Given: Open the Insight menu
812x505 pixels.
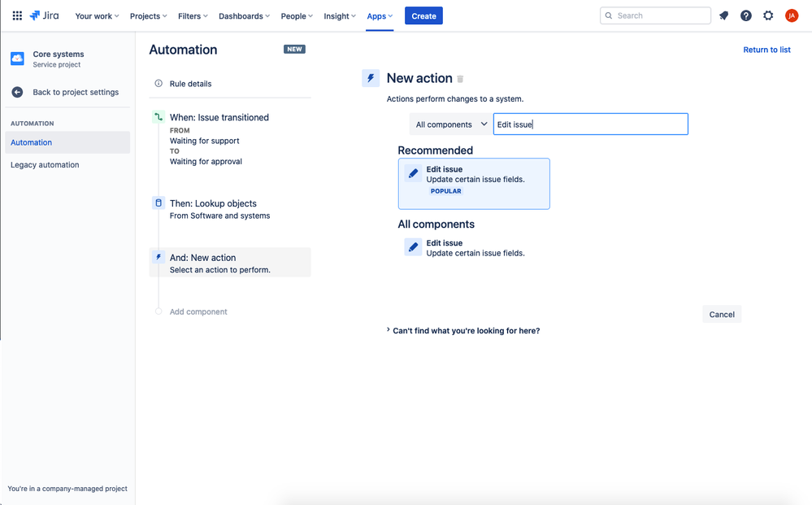Looking at the screenshot, I should [340, 16].
